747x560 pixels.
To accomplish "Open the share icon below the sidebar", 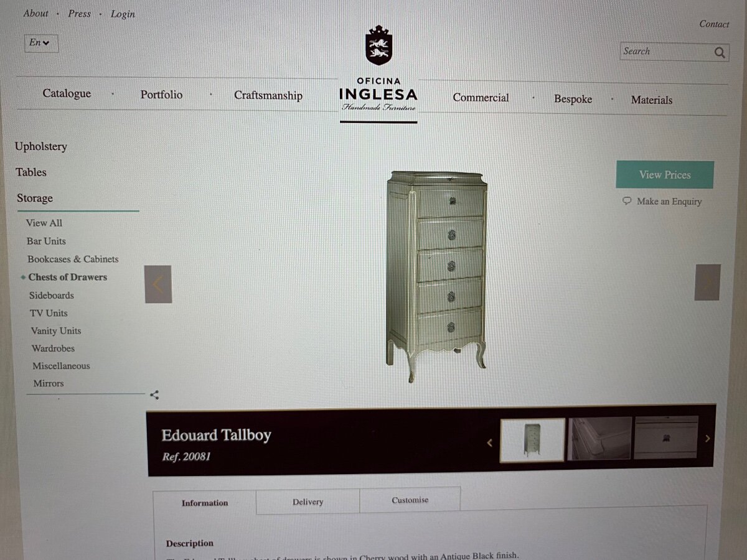I will [x=154, y=394].
